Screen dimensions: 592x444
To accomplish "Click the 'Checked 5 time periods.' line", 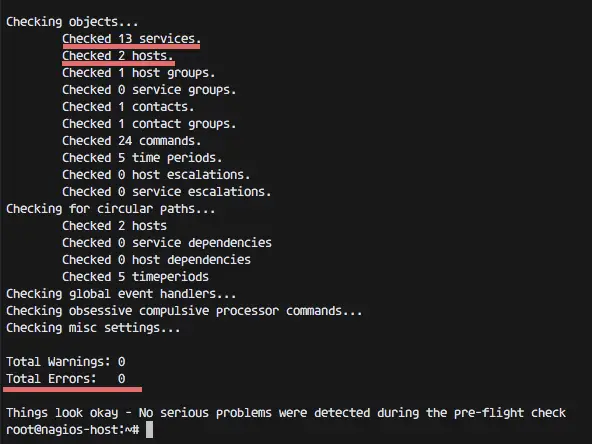I will (x=142, y=158).
